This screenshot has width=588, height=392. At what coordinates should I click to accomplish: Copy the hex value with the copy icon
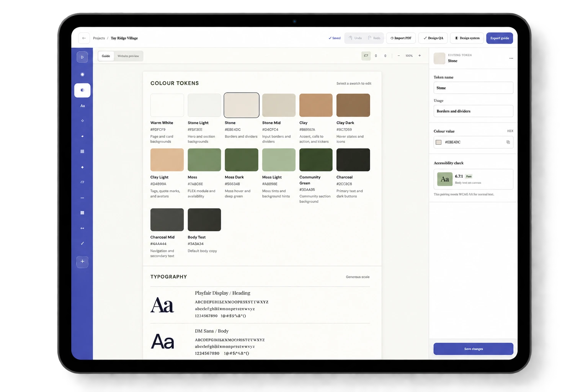click(508, 142)
